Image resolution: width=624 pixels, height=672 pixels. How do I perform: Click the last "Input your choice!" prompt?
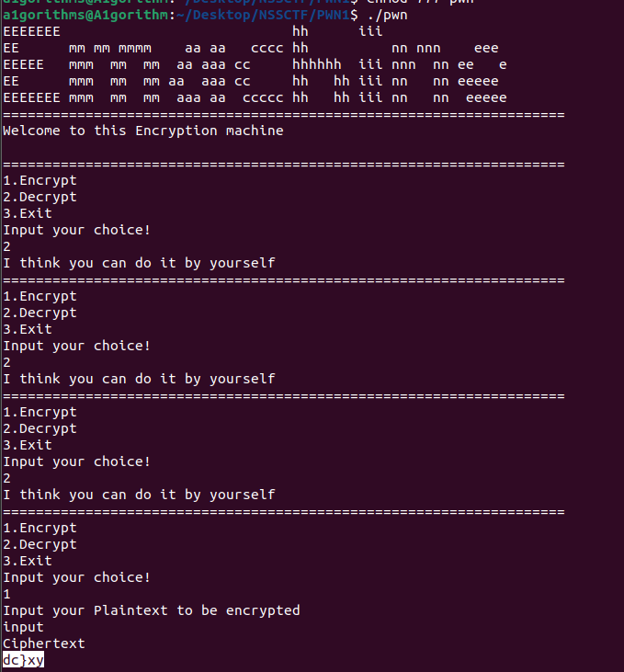pyautogui.click(x=76, y=577)
